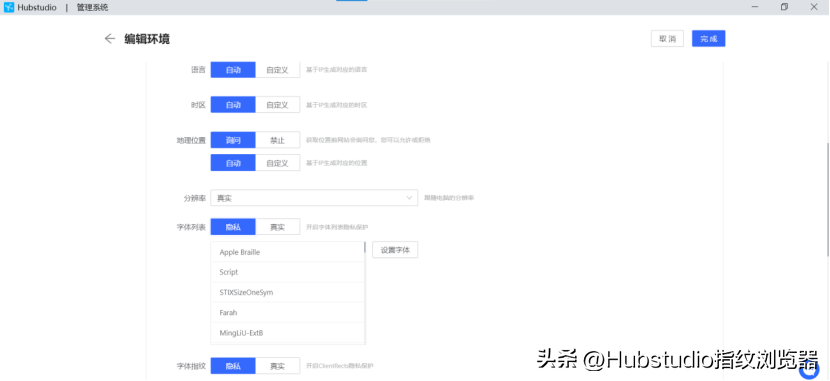Viewport: 830px width, 381px height.
Task: Open the round chat support icon
Action: [809, 370]
